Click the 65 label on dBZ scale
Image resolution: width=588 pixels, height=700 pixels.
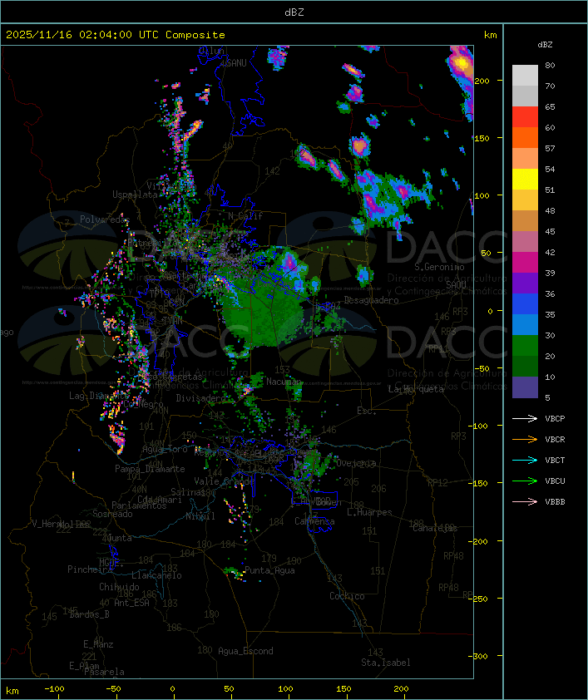(550, 106)
